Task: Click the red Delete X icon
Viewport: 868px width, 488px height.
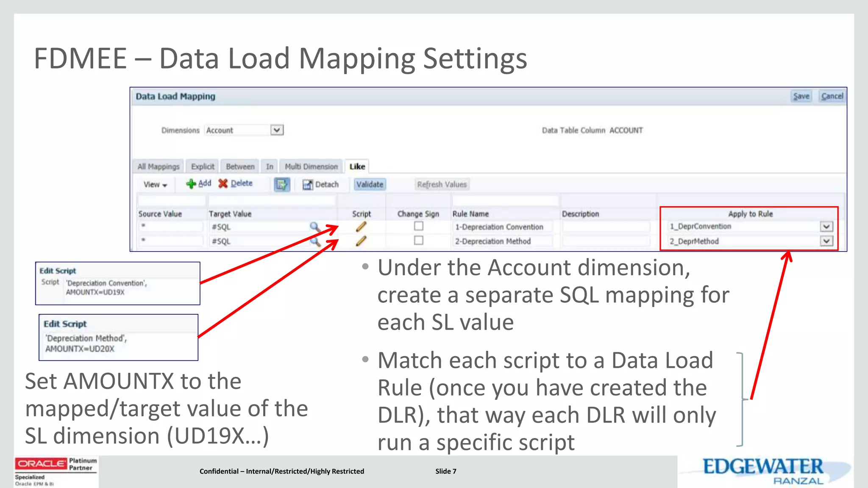Action: 223,183
